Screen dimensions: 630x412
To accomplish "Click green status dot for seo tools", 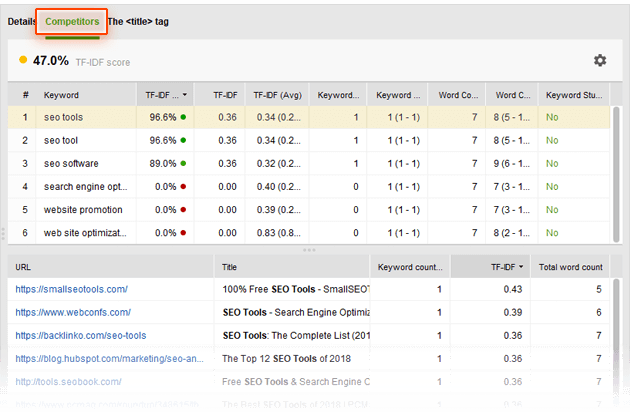I will 184,117.
